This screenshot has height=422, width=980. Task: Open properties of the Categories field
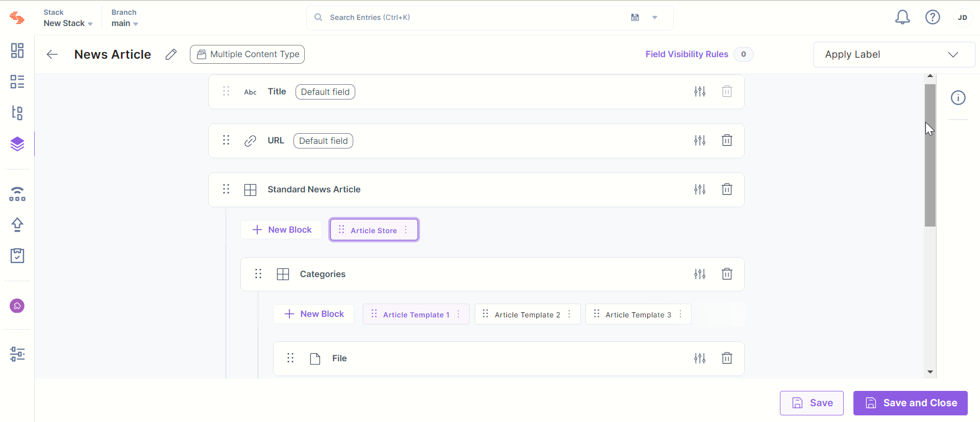[x=700, y=274]
